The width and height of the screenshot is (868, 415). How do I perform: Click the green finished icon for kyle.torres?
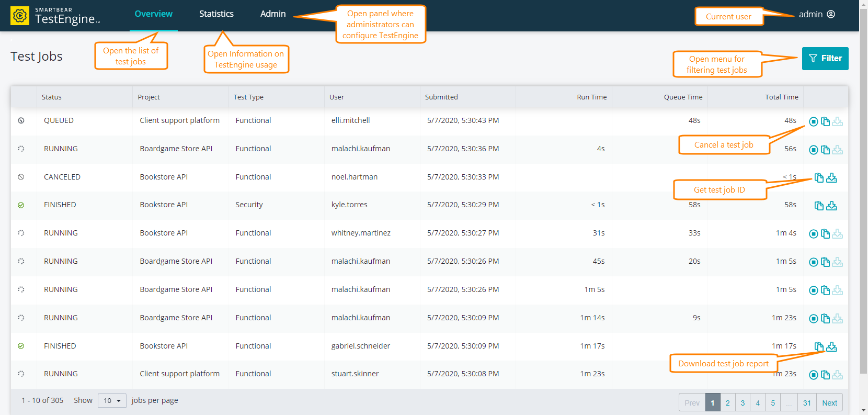click(21, 205)
